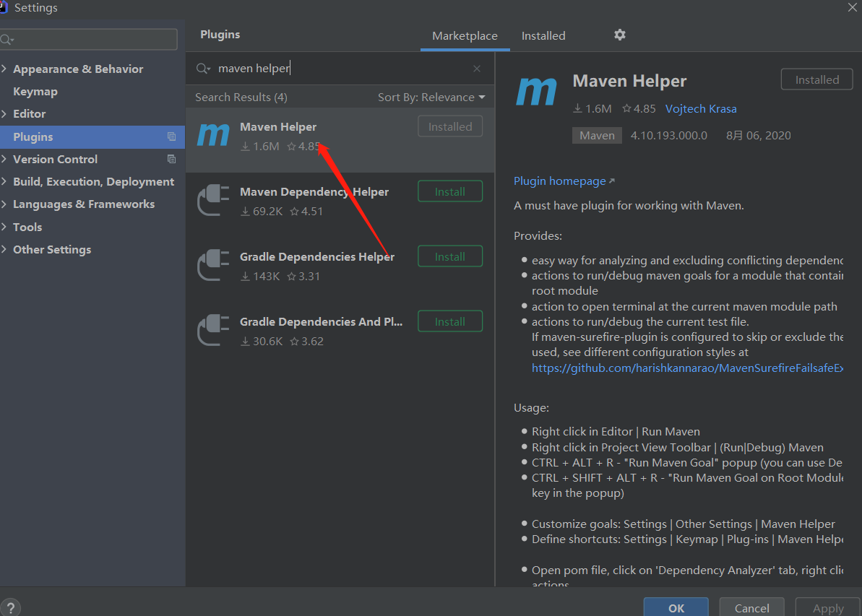Click the 4.51 star rating
Viewport: 862px width, 616px height.
tap(307, 211)
